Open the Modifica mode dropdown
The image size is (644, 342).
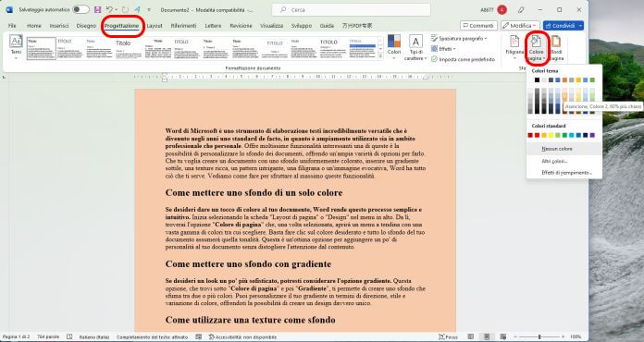(520, 26)
